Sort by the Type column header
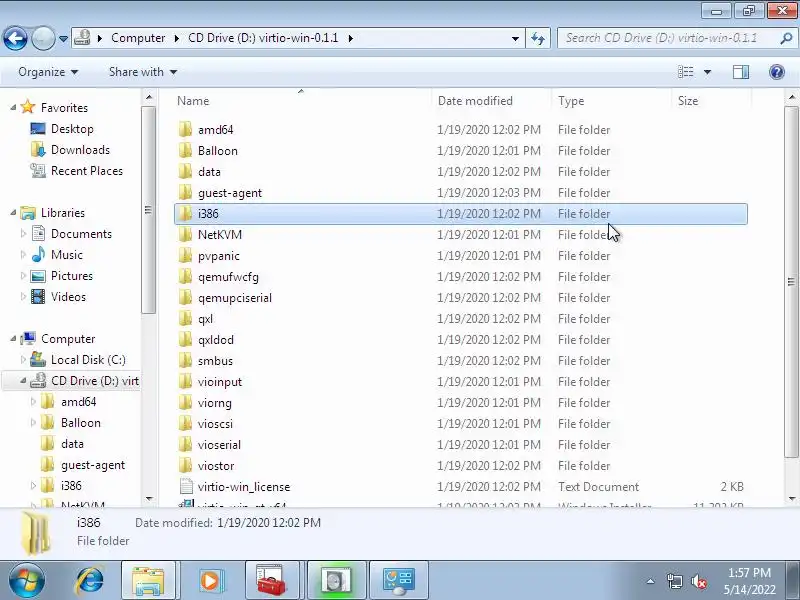This screenshot has height=600, width=800. (x=611, y=101)
